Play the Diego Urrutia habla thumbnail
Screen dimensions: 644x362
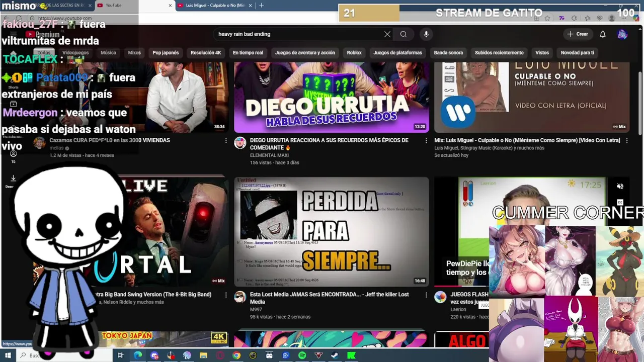tap(332, 97)
